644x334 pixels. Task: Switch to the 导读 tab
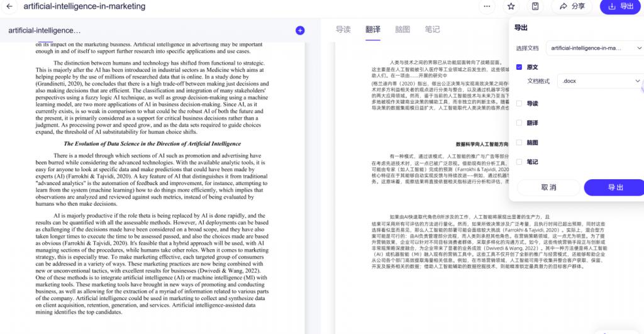point(343,30)
